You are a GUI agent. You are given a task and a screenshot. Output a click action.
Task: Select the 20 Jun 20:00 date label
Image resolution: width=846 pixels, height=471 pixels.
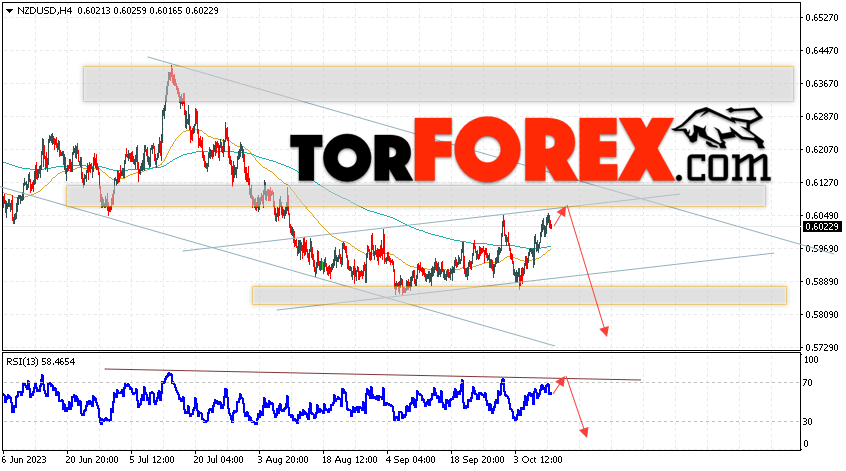pyautogui.click(x=92, y=460)
